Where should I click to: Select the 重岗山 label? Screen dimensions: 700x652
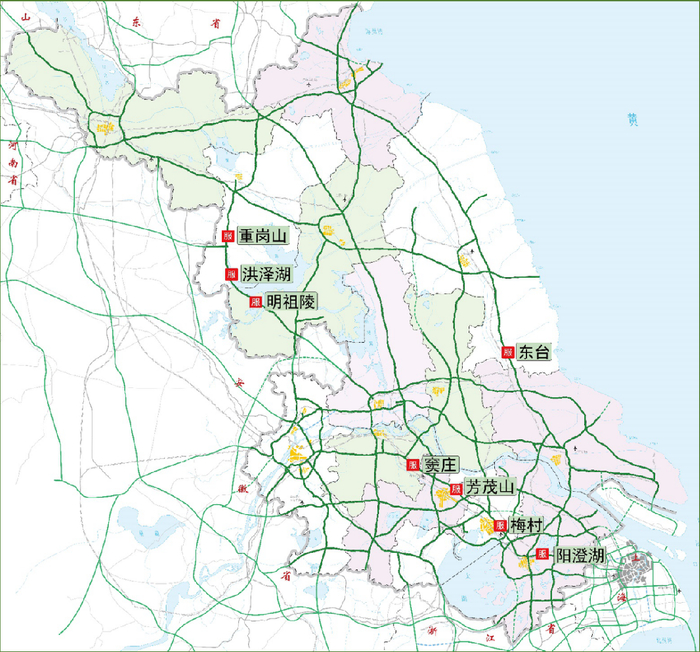(263, 236)
